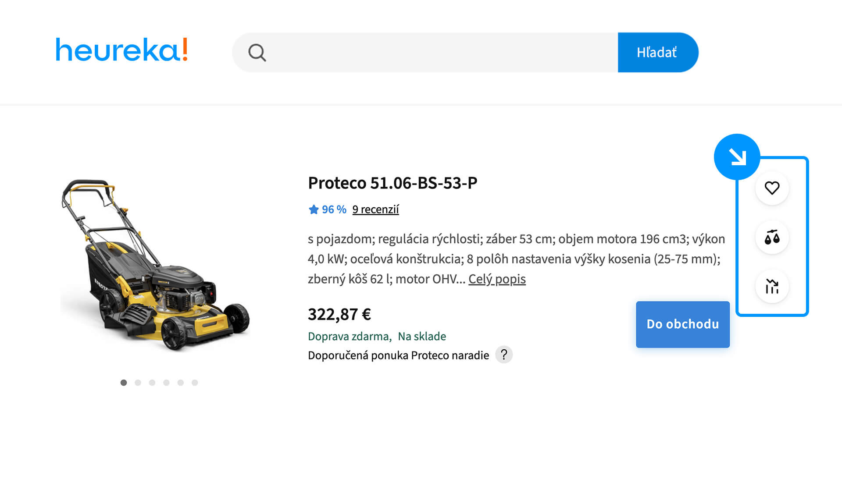Click the blue rating star
The height and width of the screenshot is (504, 842).
tap(313, 209)
